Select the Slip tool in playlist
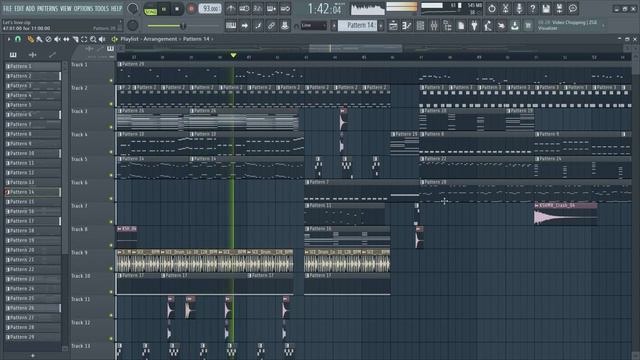This screenshot has width=640, height=360. coord(66,39)
